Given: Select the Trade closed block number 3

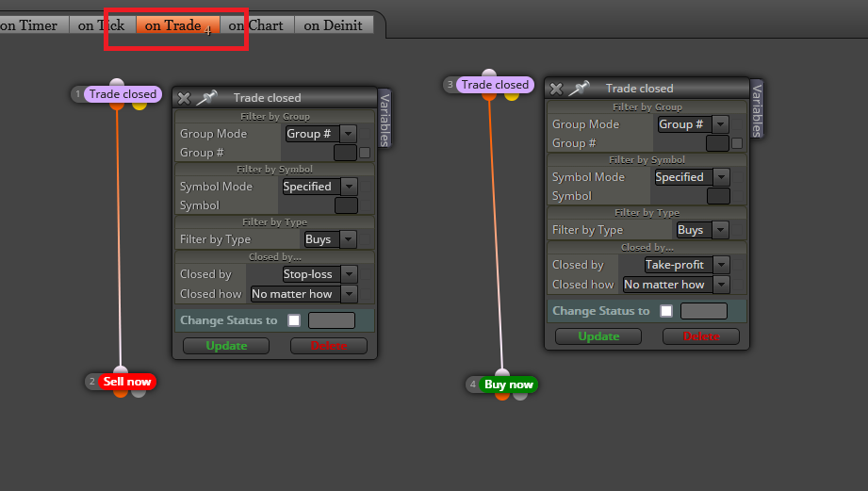Looking at the screenshot, I should 495,85.
